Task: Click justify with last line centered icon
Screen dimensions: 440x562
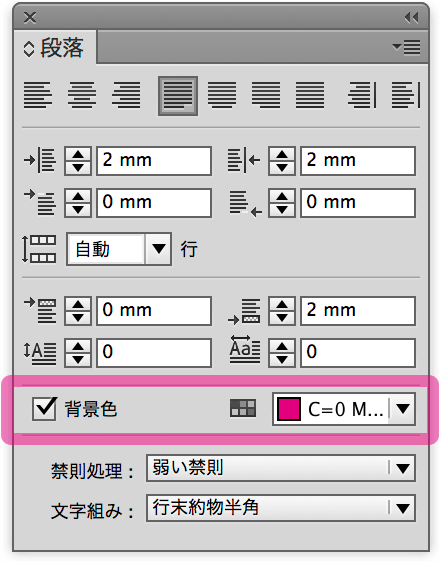Action: coord(222,95)
